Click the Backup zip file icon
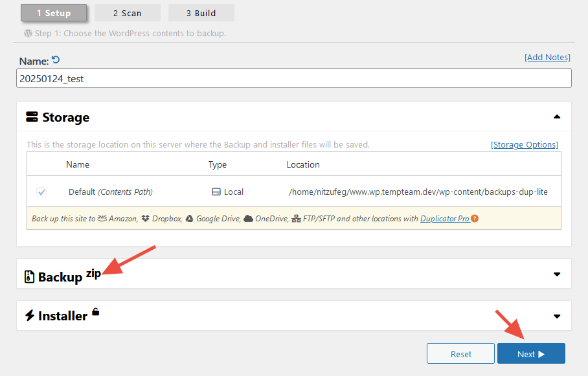Screen dimensions: 588x376 point(29,277)
